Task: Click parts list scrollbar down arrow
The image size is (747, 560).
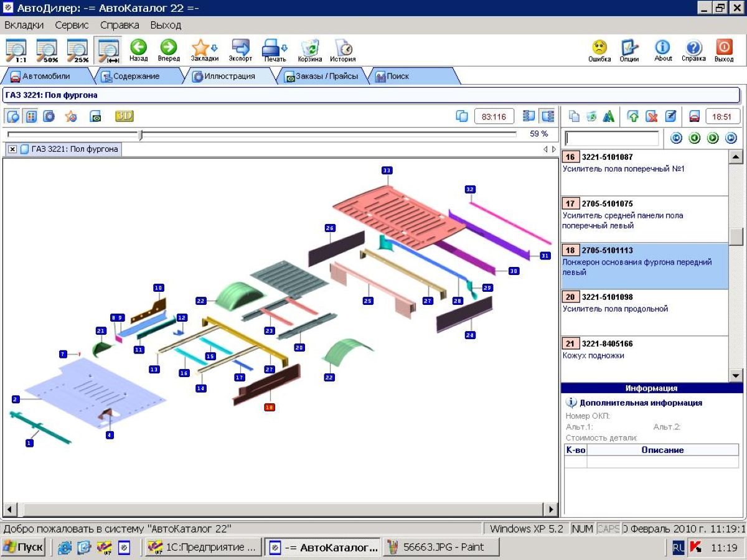Action: 736,375
